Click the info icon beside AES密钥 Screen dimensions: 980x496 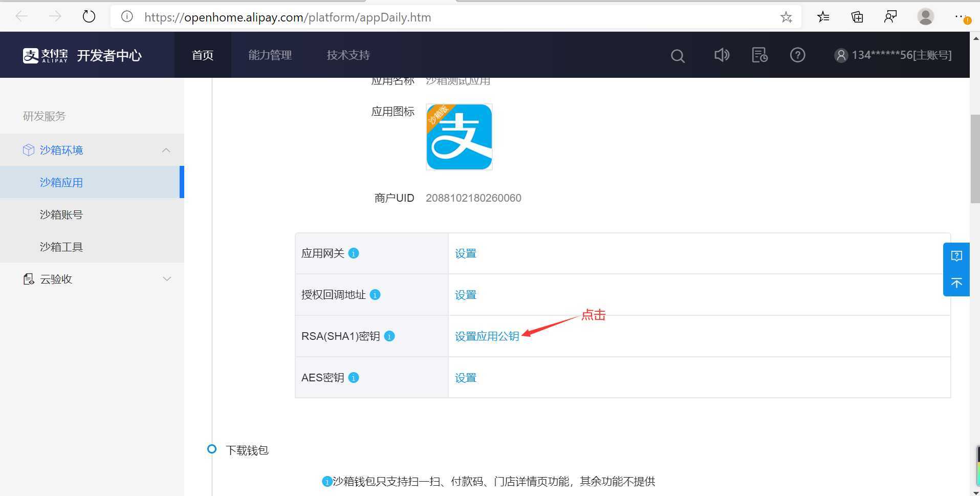[x=353, y=378]
